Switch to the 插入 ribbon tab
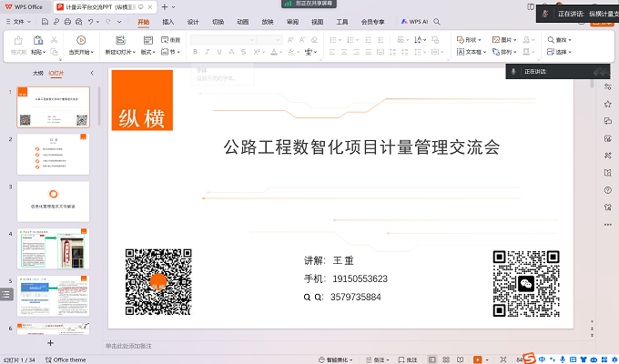 click(168, 22)
